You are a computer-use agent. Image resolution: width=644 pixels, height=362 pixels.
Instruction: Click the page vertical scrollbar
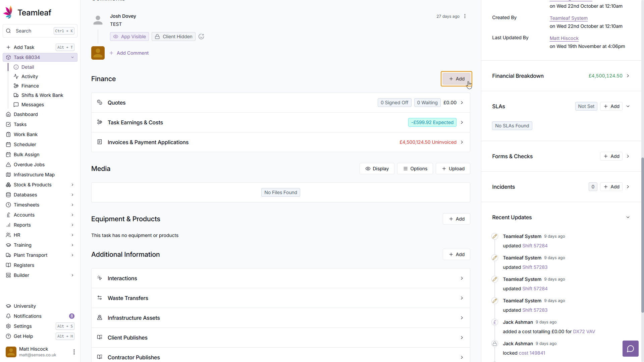(x=642, y=235)
